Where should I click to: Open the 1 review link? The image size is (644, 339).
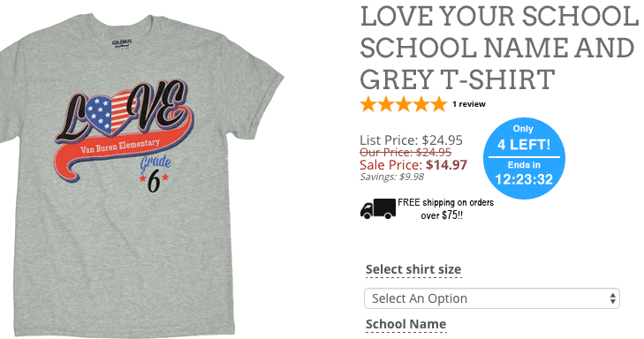tap(469, 104)
